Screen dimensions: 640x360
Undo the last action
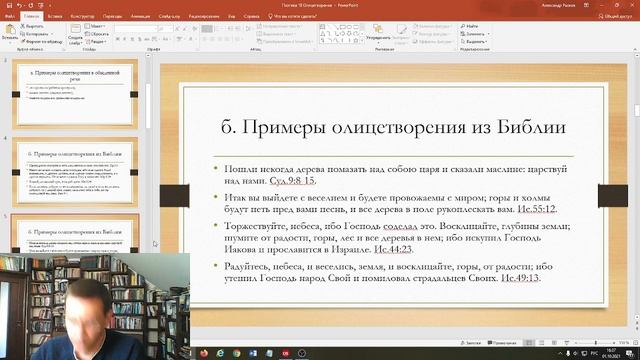tap(19, 5)
